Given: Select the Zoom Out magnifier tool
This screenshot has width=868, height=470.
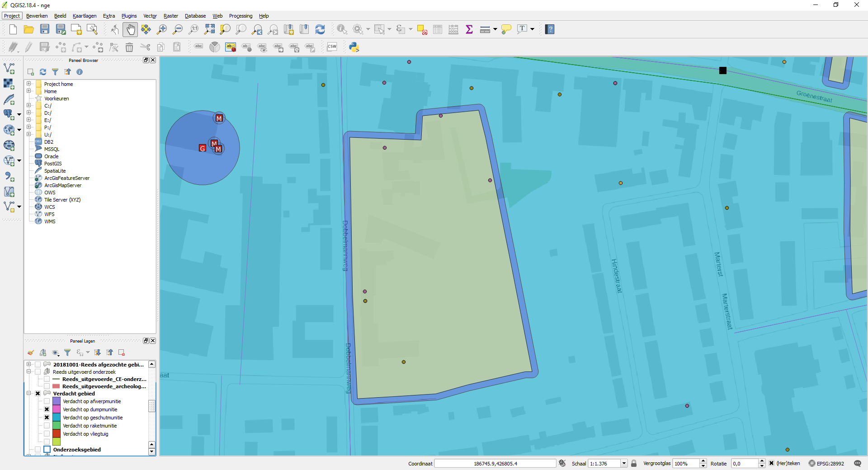Looking at the screenshot, I should coord(178,29).
